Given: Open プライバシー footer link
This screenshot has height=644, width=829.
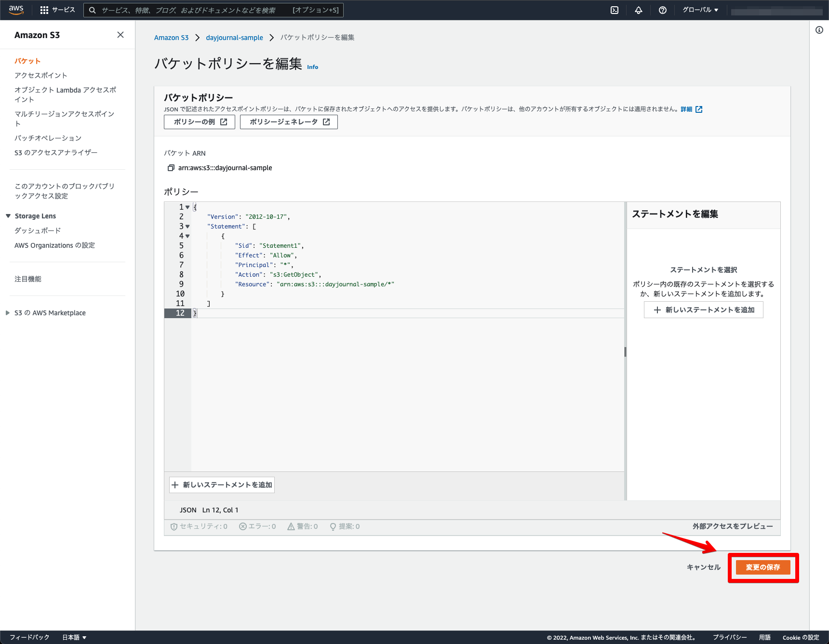Looking at the screenshot, I should point(730,637).
